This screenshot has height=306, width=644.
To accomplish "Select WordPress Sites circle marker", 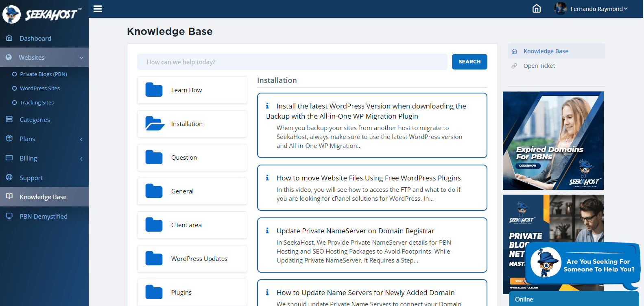I will 15,88.
